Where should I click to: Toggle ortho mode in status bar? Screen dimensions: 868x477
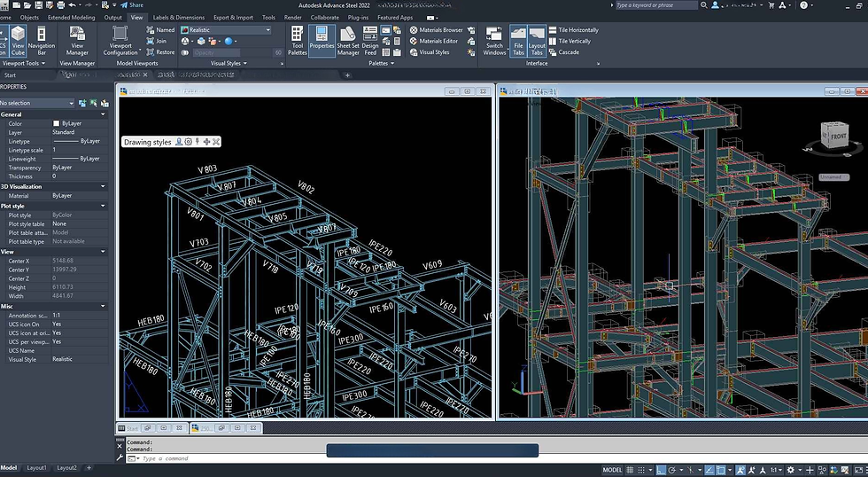[x=661, y=470]
